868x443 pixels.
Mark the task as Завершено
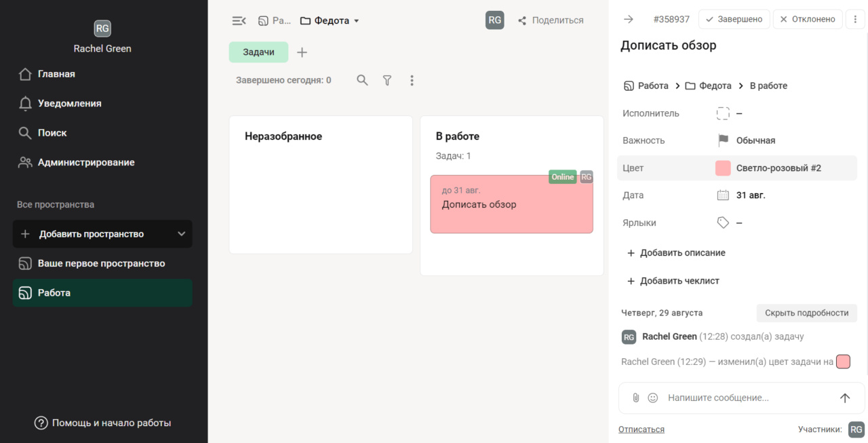point(734,19)
